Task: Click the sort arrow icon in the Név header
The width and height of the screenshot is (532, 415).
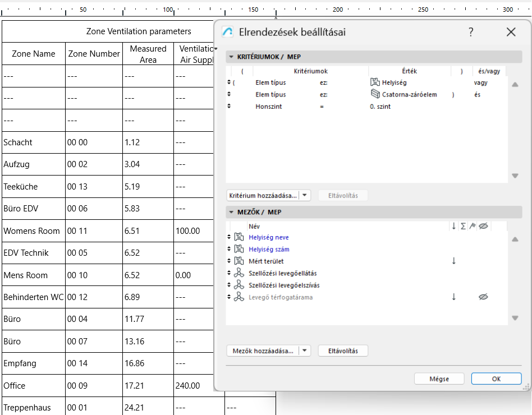Action: click(x=455, y=226)
